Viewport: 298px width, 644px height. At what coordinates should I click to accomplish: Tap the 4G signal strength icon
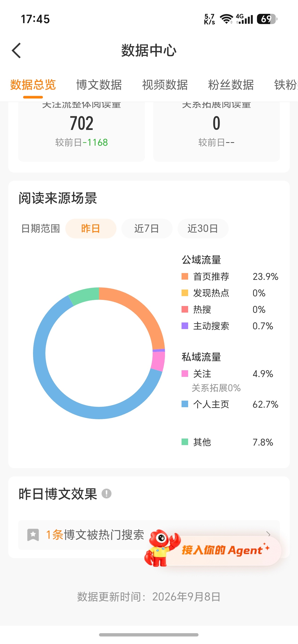245,19
